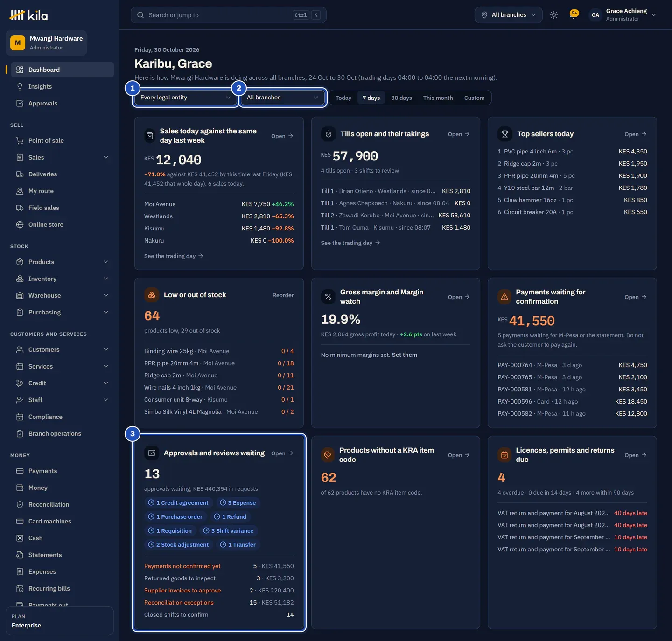Open the Online store globe icon
Screen dimensions: 672x641
tap(20, 224)
